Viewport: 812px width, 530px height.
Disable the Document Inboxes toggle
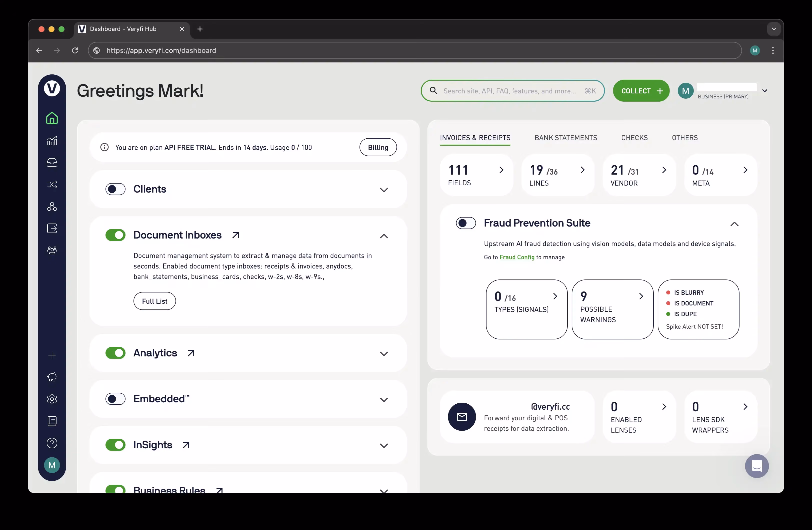click(115, 235)
